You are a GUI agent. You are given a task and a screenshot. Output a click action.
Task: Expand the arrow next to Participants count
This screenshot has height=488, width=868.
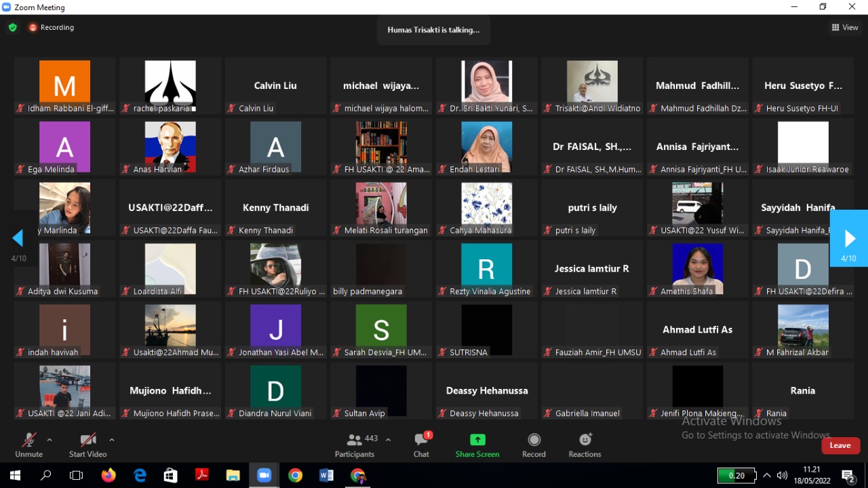coord(388,440)
